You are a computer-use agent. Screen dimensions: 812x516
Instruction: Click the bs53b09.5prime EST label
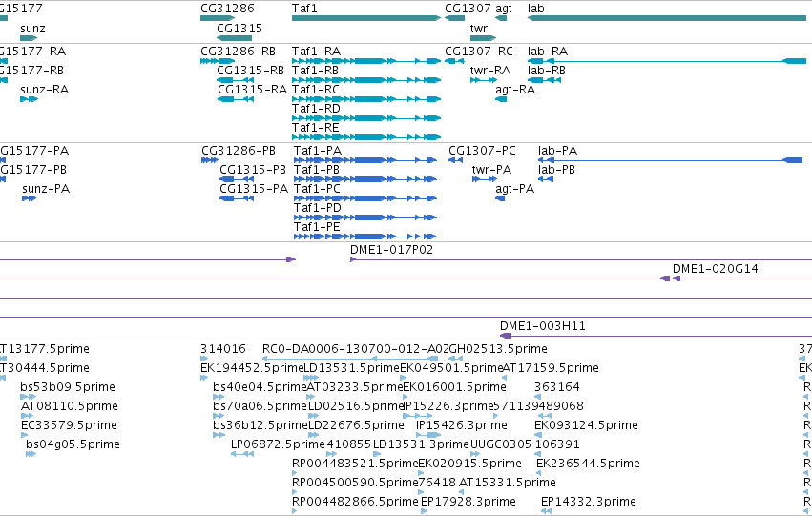click(68, 387)
